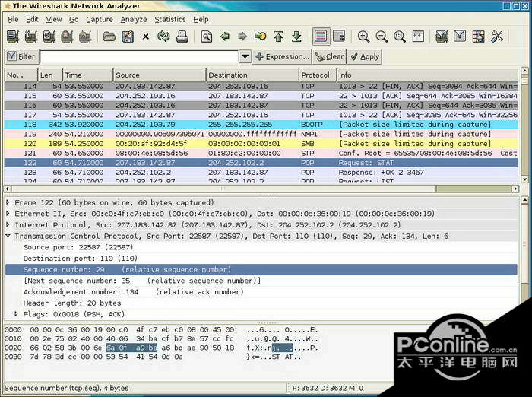The height and width of the screenshot is (397, 532).
Task: Clear the display filter
Action: (329, 56)
